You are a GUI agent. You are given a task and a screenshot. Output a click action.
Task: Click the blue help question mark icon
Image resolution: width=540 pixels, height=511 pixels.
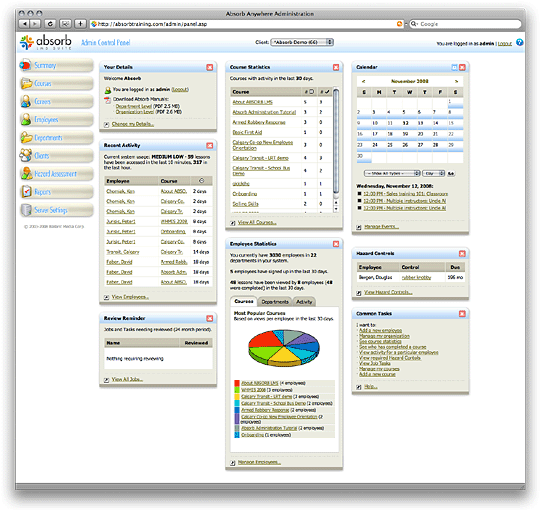pyautogui.click(x=519, y=42)
